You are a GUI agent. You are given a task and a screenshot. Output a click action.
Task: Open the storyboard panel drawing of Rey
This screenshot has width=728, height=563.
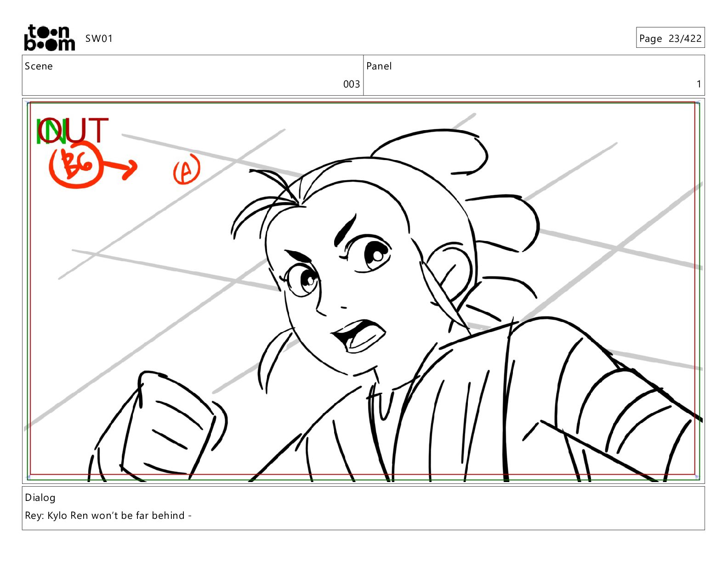[363, 291]
